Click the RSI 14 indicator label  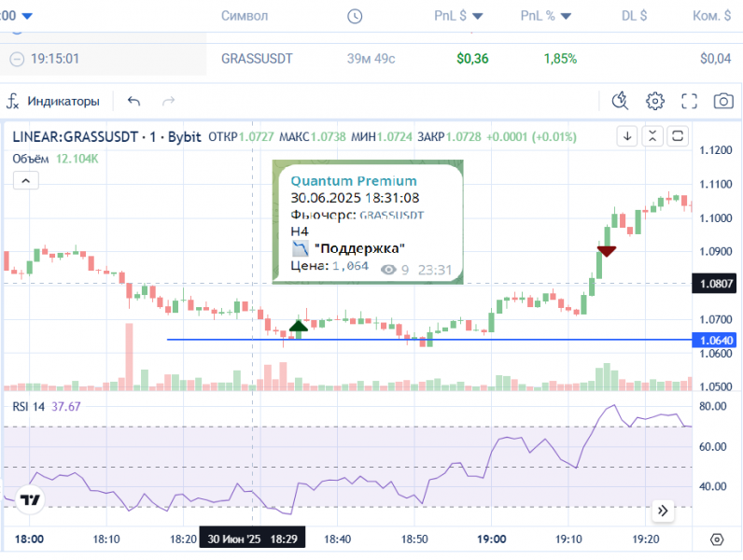click(x=28, y=407)
